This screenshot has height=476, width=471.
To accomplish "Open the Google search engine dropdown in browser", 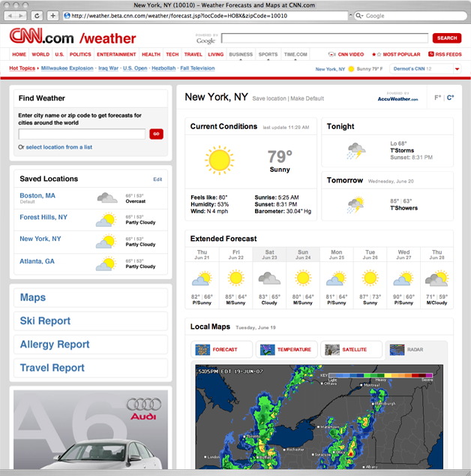I will click(x=359, y=16).
